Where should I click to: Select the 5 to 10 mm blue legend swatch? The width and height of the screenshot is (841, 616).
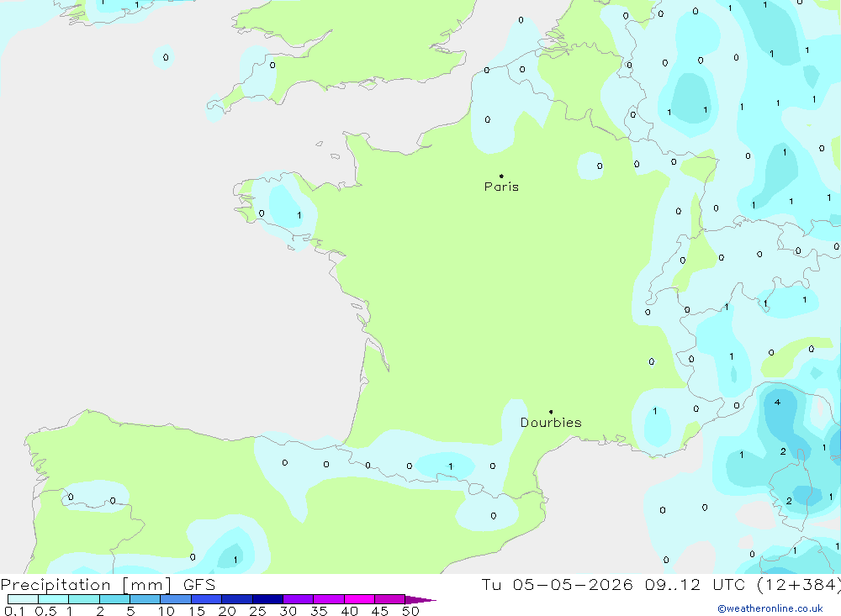pyautogui.click(x=145, y=599)
